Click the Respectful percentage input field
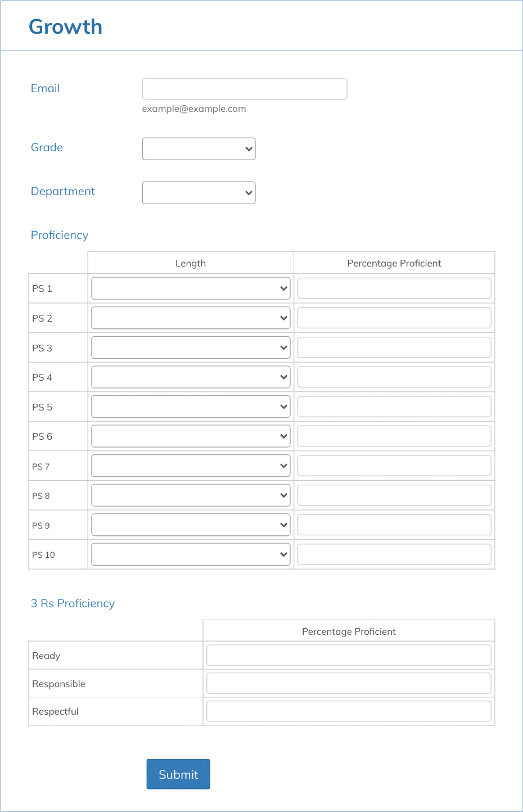523x812 pixels. (x=349, y=711)
